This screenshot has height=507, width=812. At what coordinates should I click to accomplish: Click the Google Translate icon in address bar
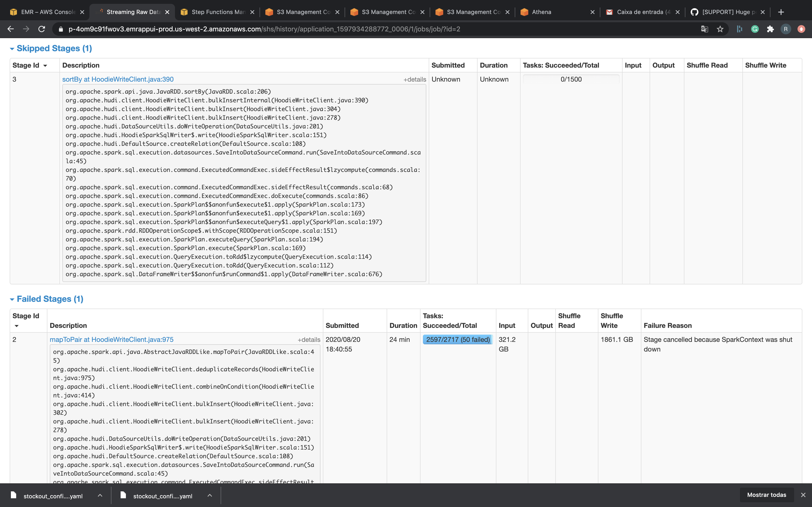[x=705, y=29]
